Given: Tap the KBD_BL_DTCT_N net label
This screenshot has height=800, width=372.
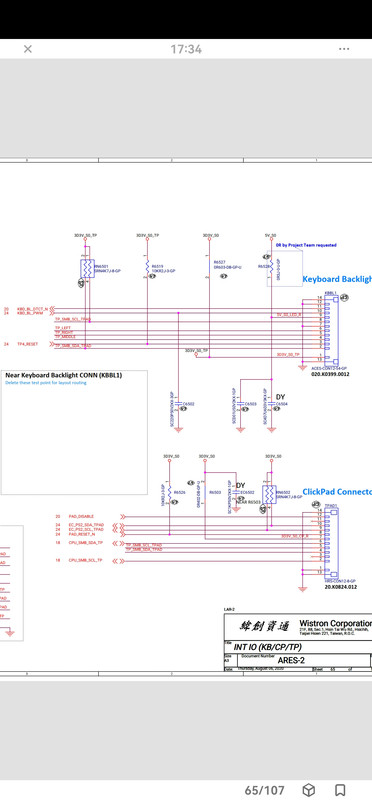Looking at the screenshot, I should tap(33, 309).
